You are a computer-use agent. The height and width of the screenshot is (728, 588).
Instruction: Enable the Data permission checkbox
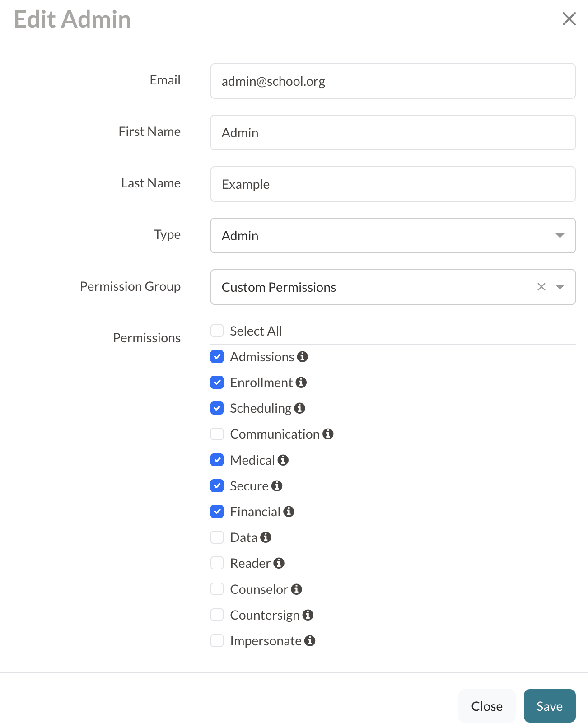(x=217, y=537)
